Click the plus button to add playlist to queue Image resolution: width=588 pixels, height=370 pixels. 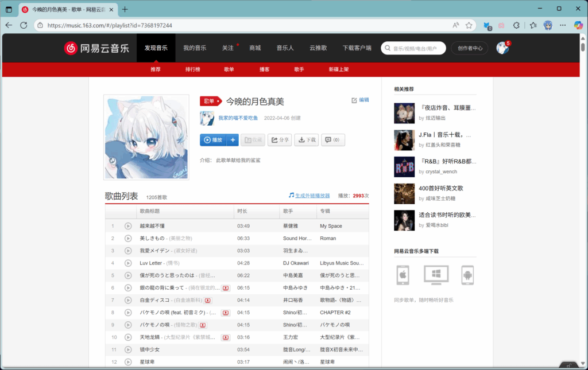point(233,140)
